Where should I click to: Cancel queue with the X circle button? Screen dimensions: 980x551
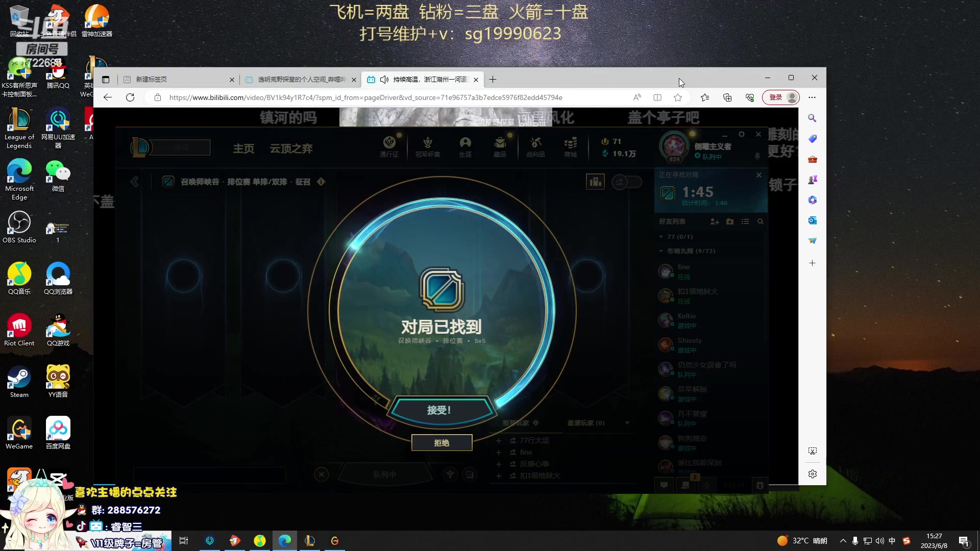322,474
